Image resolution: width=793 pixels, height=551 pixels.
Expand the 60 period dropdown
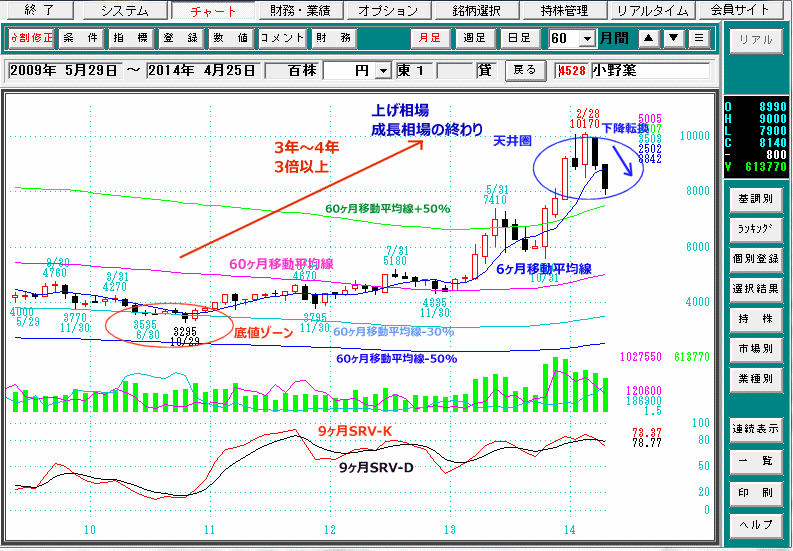click(588, 38)
